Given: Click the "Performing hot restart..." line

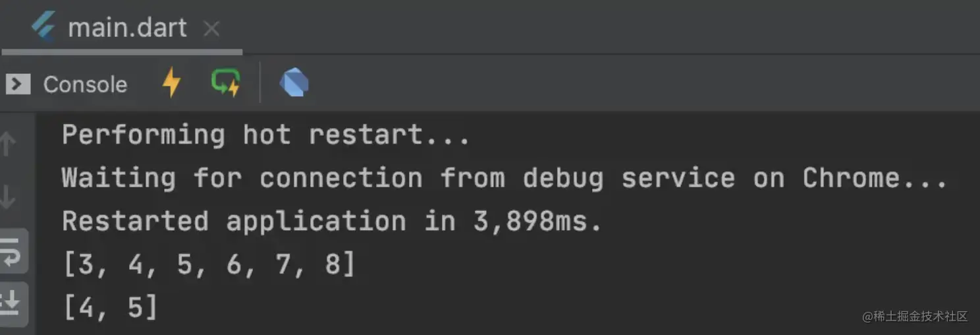Looking at the screenshot, I should pyautogui.click(x=265, y=135).
